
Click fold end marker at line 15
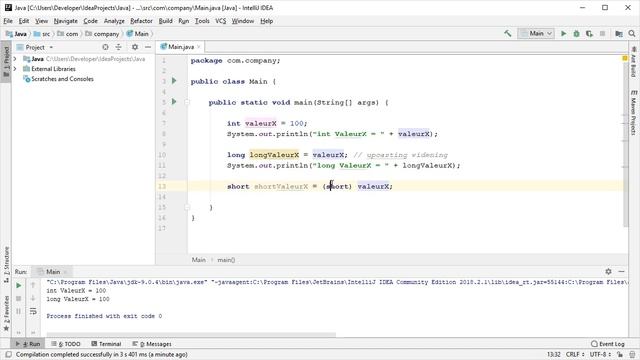tap(187, 207)
